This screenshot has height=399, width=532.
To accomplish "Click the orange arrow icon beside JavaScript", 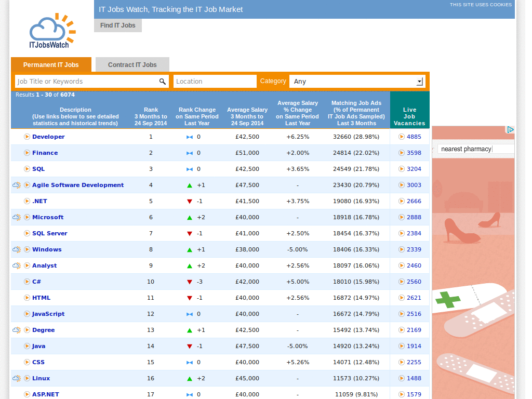I will (27, 314).
